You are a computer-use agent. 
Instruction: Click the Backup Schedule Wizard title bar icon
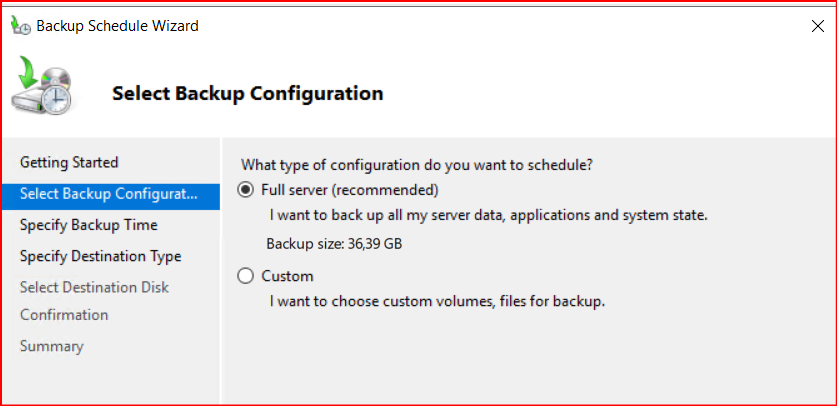coord(20,26)
